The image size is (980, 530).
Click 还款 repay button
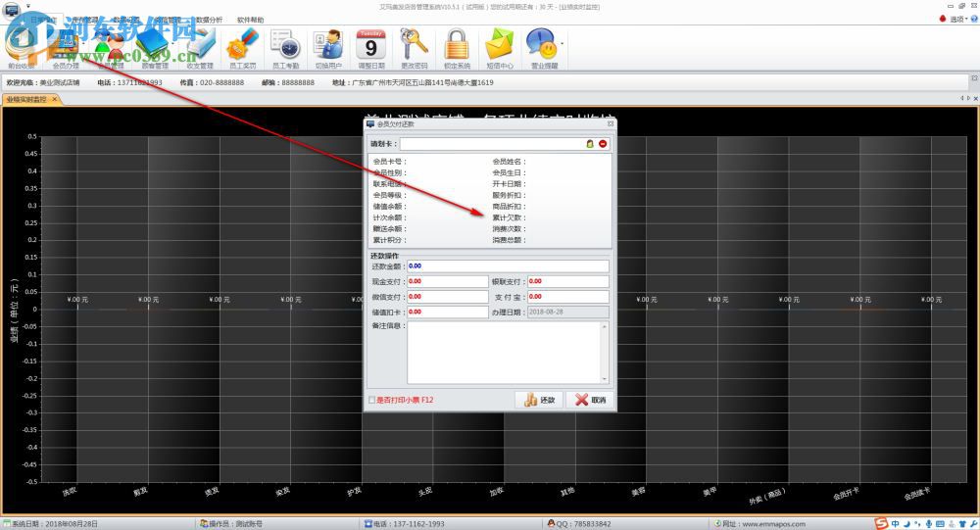tap(539, 400)
